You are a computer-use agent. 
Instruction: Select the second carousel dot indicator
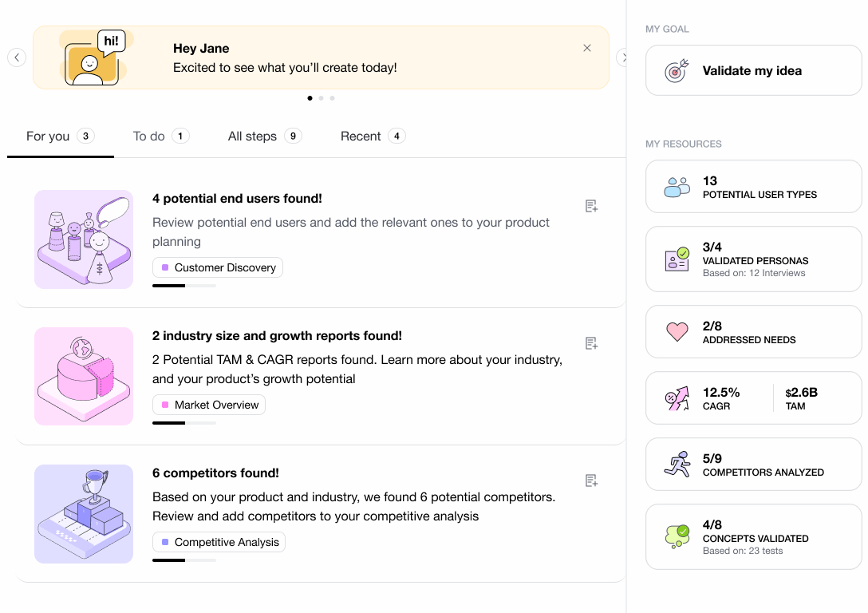(321, 98)
